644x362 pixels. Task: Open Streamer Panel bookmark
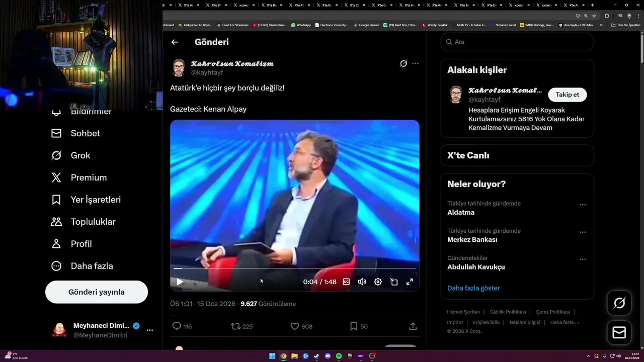click(503, 25)
